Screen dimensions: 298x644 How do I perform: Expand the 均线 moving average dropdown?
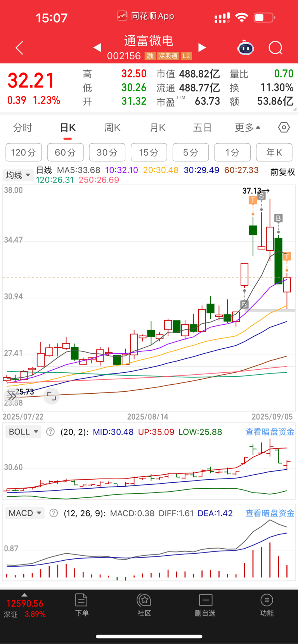pyautogui.click(x=18, y=175)
